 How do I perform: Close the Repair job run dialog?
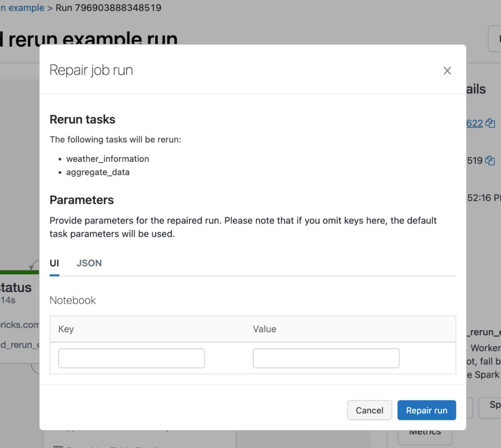pyautogui.click(x=447, y=71)
